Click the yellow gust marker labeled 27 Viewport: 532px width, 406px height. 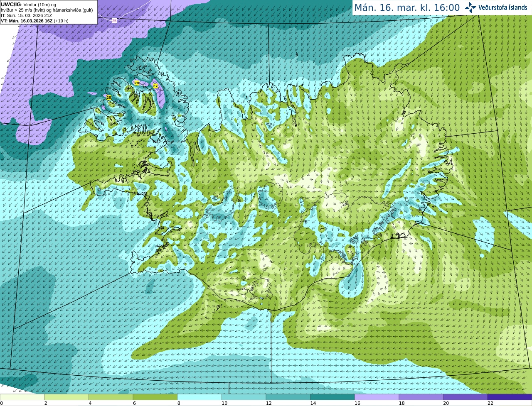[x=155, y=86]
